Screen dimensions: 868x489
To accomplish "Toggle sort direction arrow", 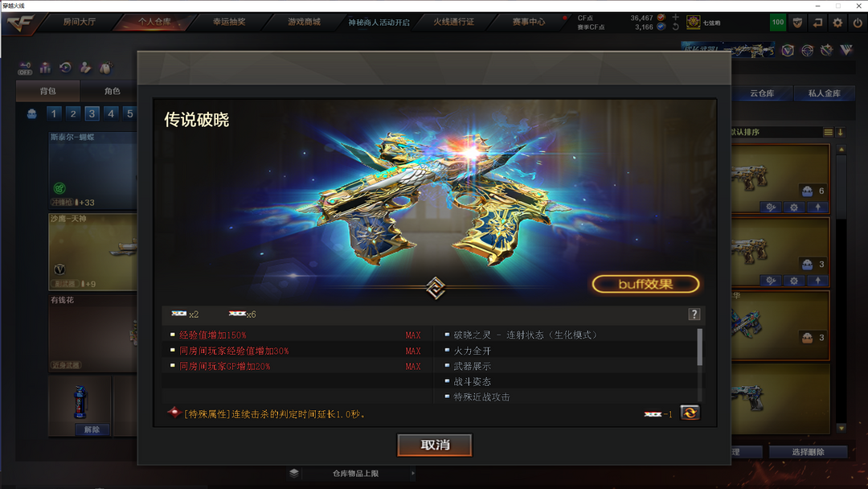I will coord(841,133).
